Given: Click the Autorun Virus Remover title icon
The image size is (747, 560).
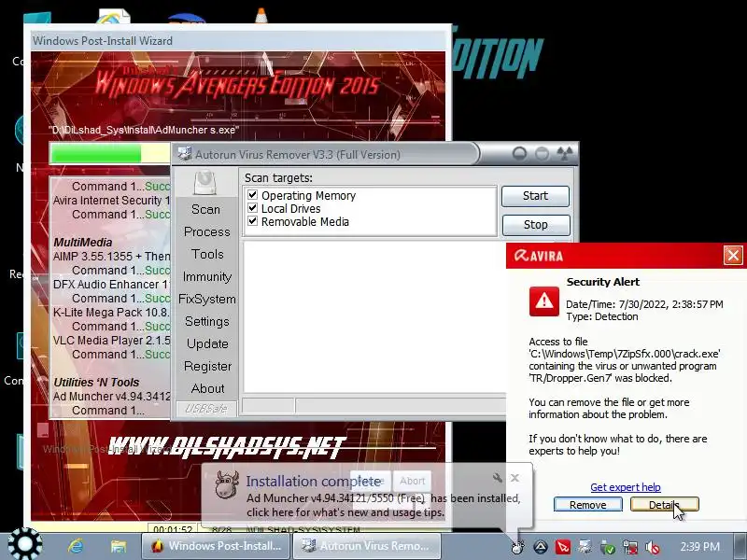Looking at the screenshot, I should point(184,154).
